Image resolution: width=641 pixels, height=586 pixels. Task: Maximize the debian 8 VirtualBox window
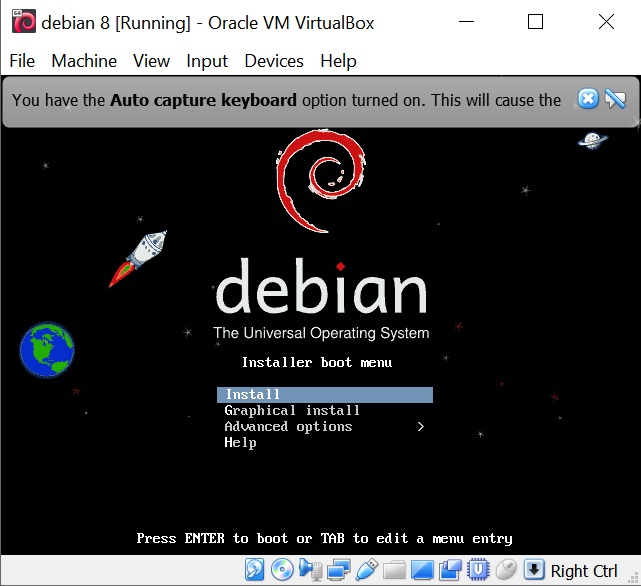[536, 22]
